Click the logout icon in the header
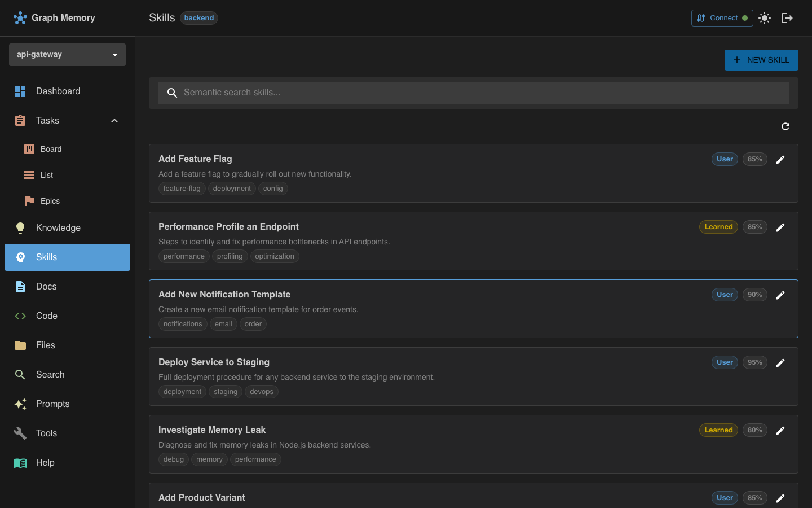The height and width of the screenshot is (508, 812). coord(787,18)
